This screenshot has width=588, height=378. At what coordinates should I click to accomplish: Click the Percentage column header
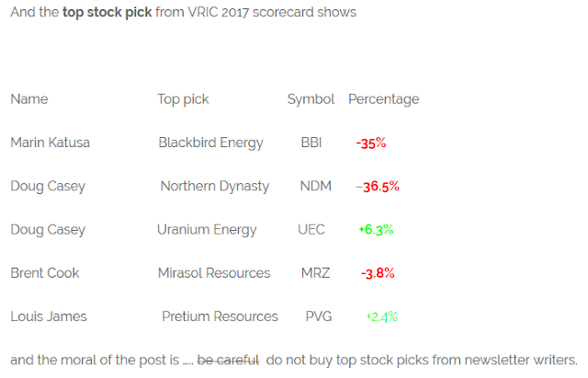[384, 99]
